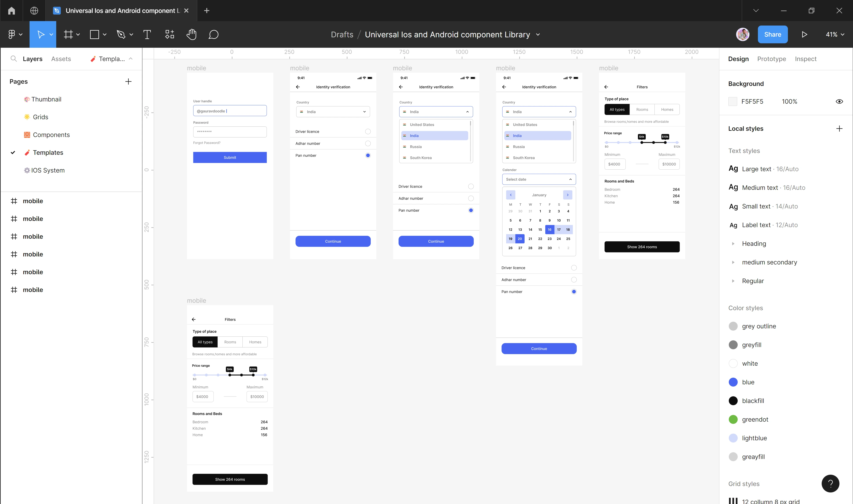
Task: Open the Select date dropdown
Action: pos(539,179)
